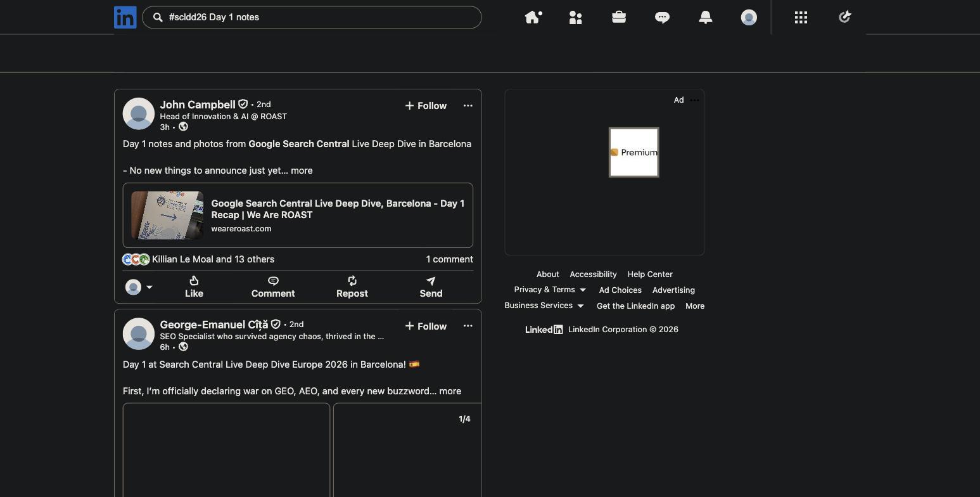Open the react-as identity dropdown on John's post
This screenshot has height=497, width=980.
point(139,287)
